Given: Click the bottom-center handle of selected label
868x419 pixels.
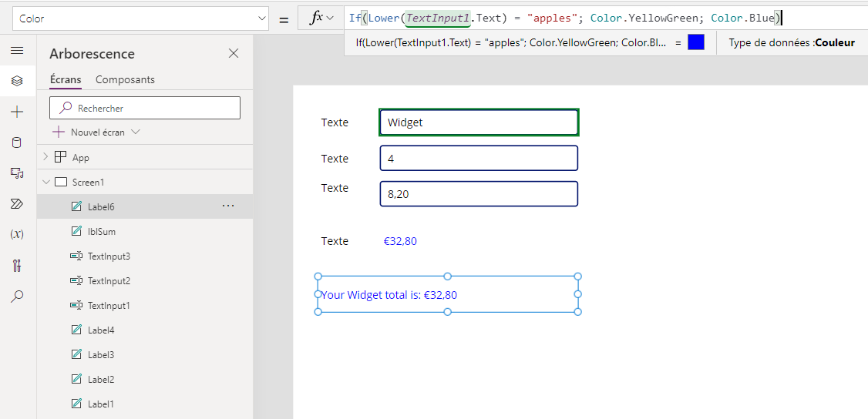Looking at the screenshot, I should [448, 312].
